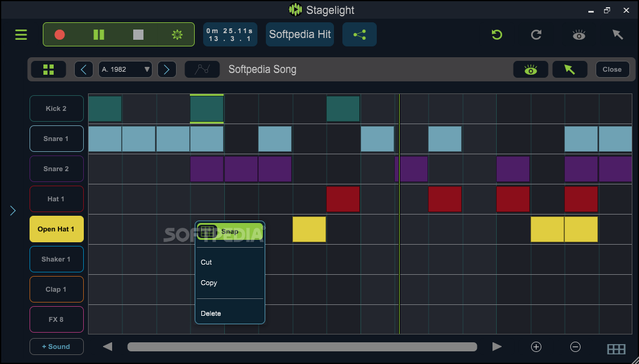Click the first purple Snare 2 note
Screen dimensions: 639x364
[207, 169]
